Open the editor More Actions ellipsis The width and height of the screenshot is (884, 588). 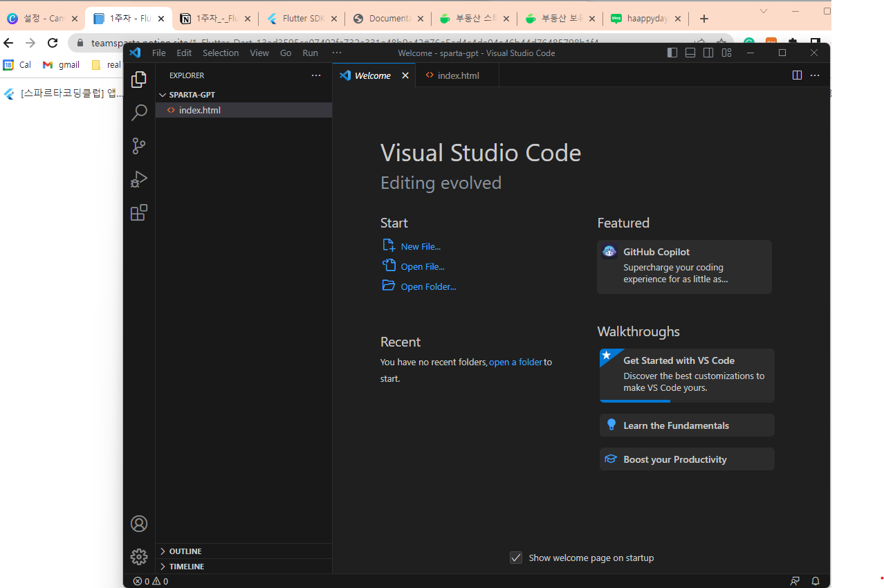(x=815, y=75)
